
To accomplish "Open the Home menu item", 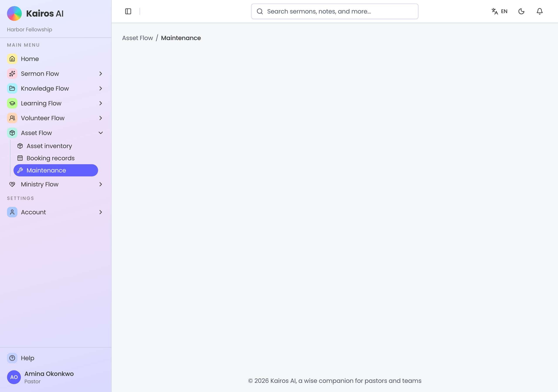I will tap(56, 59).
